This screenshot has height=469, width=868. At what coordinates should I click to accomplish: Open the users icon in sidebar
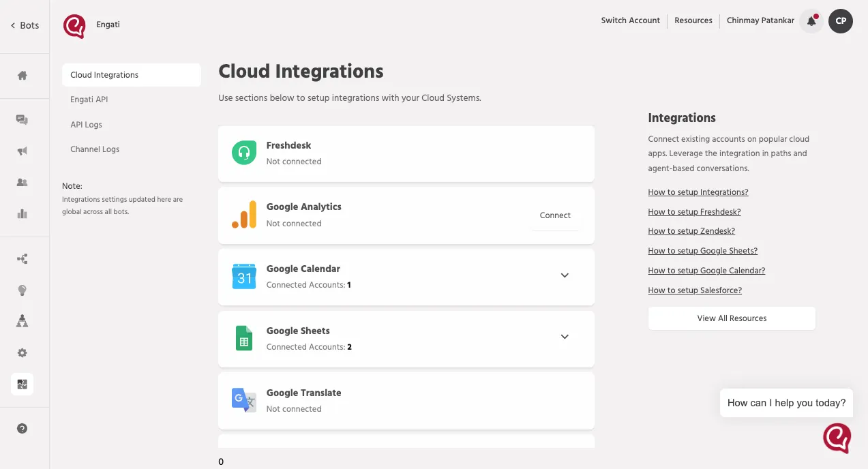(x=22, y=183)
